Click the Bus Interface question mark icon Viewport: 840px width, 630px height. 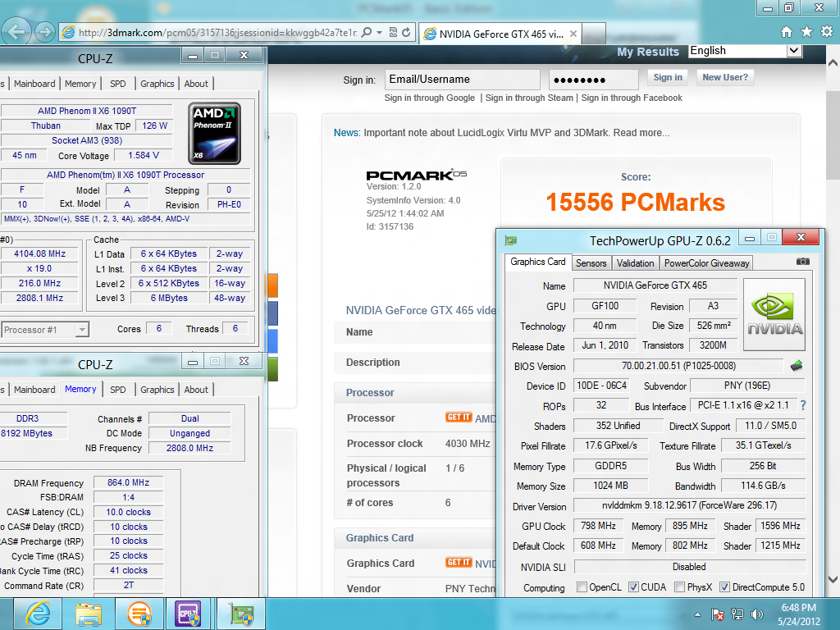(803, 405)
